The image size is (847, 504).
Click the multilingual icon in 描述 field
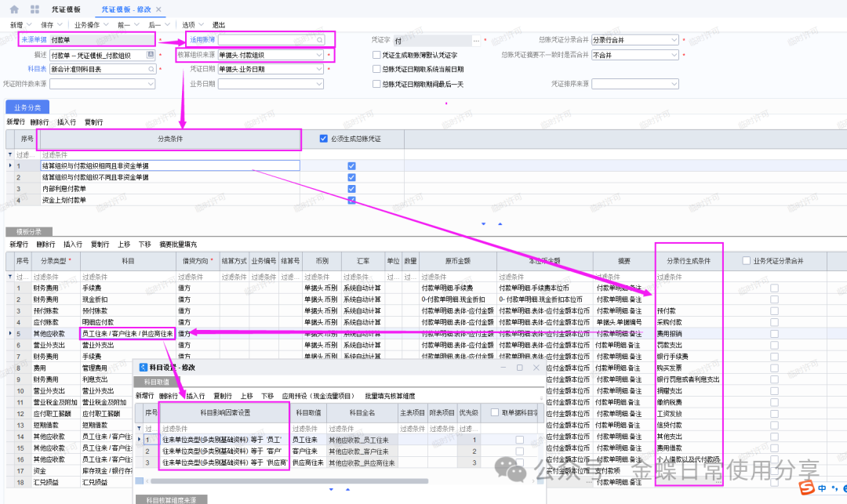click(x=151, y=56)
